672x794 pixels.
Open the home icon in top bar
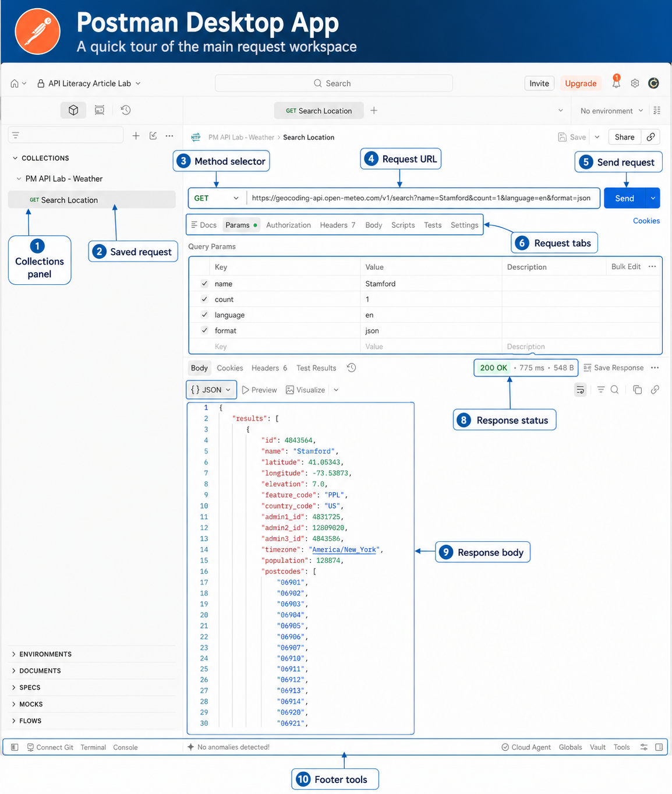15,83
